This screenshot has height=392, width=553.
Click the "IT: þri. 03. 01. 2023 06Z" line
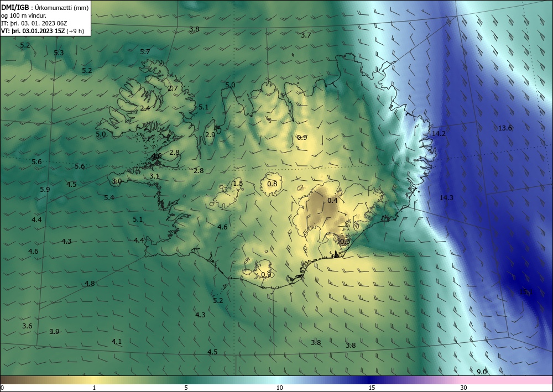34,23
